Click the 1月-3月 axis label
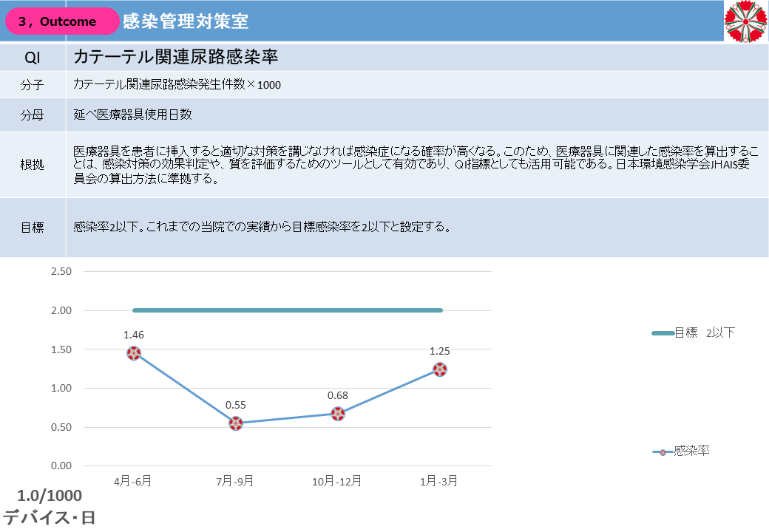This screenshot has width=769, height=532. tap(439, 481)
